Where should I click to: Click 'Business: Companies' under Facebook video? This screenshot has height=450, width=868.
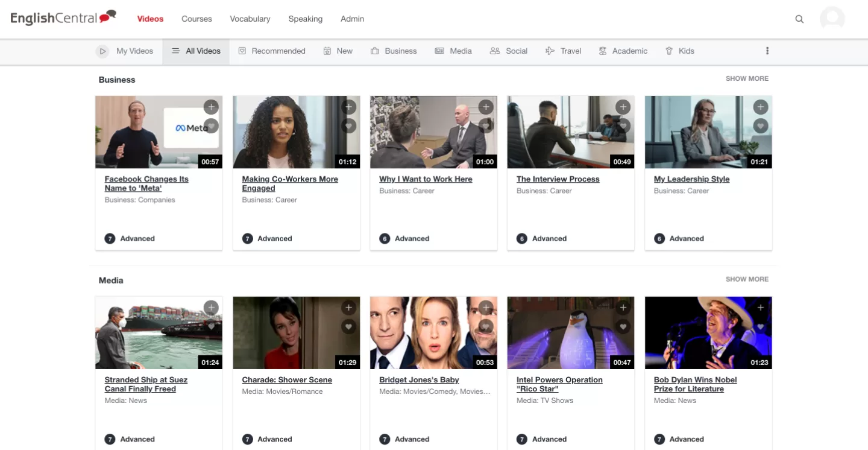[140, 200]
